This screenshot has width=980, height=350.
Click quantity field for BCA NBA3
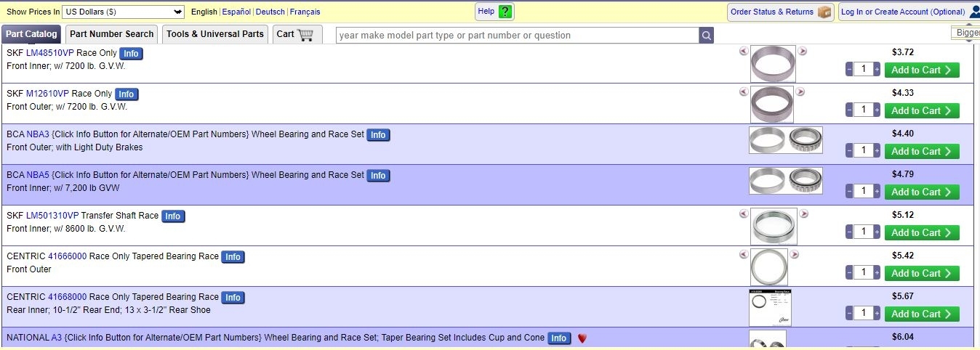point(863,150)
